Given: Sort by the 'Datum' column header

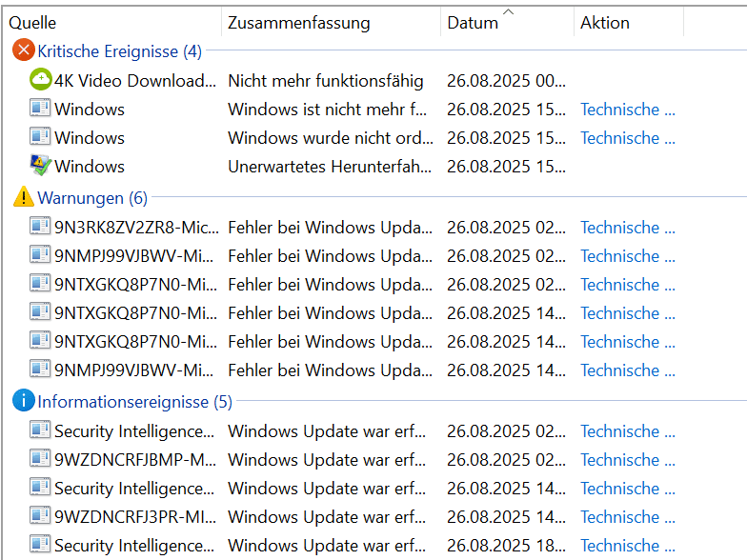Looking at the screenshot, I should [473, 23].
